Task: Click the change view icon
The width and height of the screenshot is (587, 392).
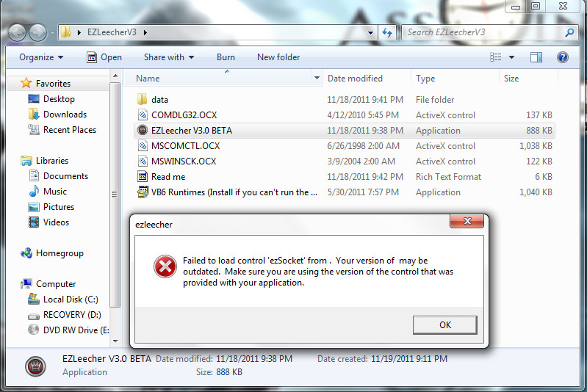Action: click(496, 57)
